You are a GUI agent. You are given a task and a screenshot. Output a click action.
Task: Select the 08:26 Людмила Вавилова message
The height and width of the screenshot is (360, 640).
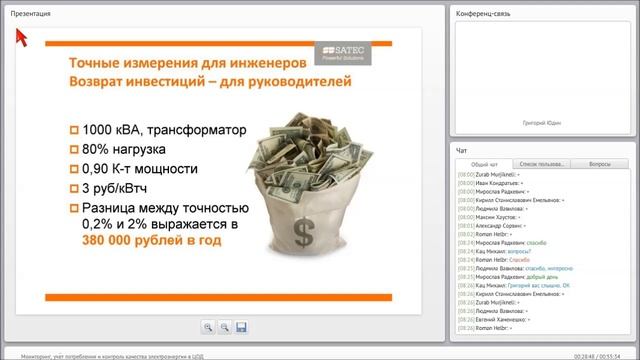tap(493, 311)
